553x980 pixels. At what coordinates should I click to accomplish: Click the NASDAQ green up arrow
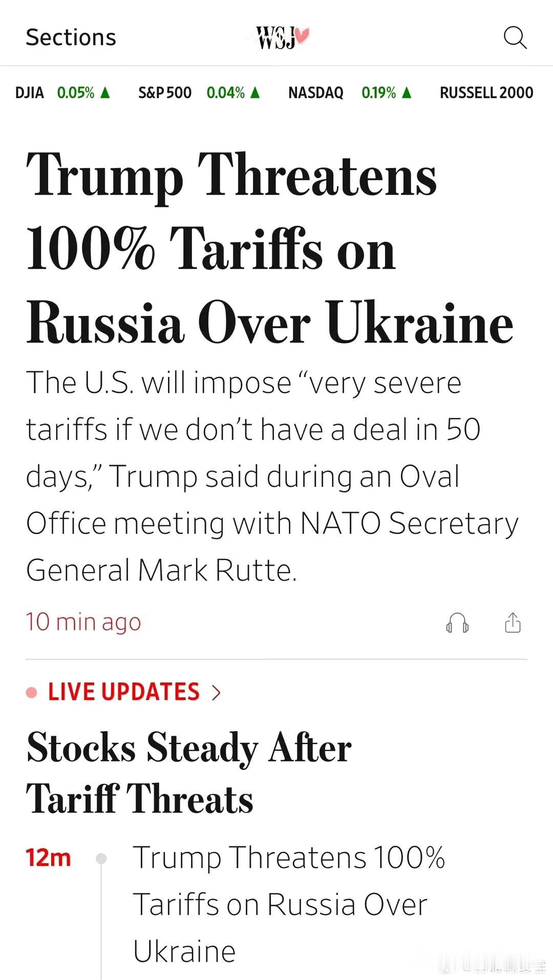tap(407, 92)
